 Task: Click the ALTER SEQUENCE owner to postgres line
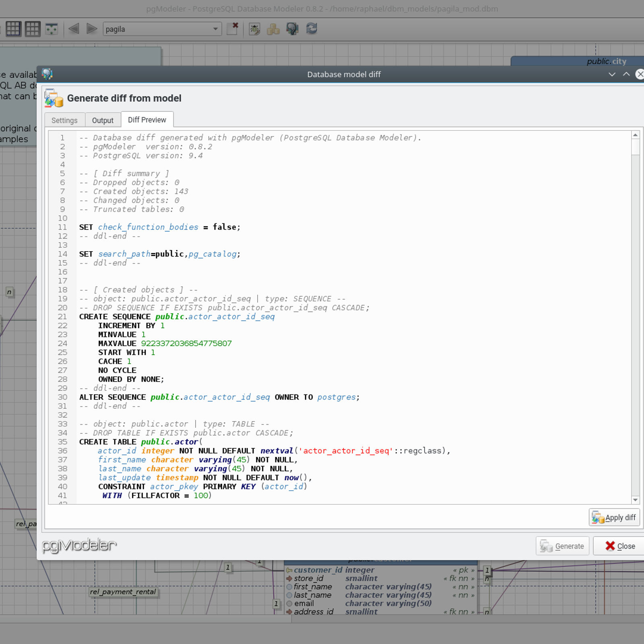(219, 397)
